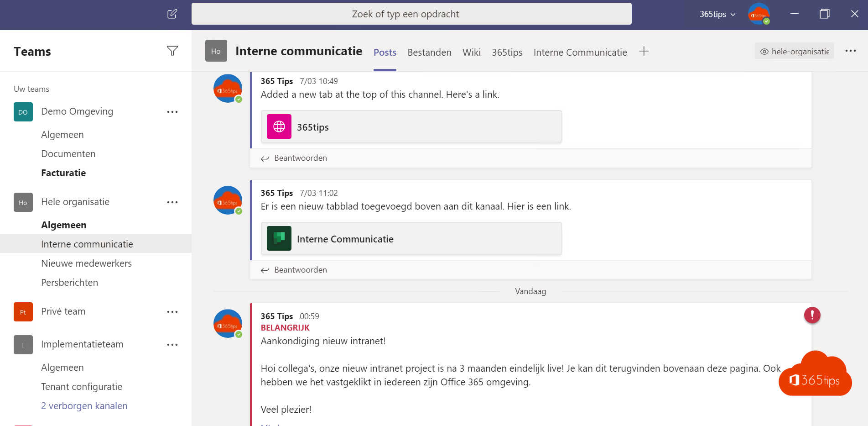
Task: Open the 365tips link card
Action: [x=411, y=126]
